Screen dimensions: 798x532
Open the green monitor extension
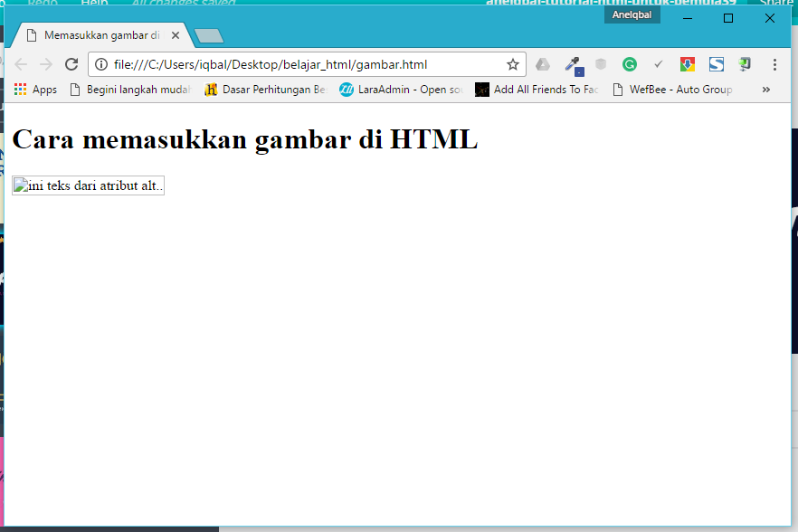coord(745,64)
